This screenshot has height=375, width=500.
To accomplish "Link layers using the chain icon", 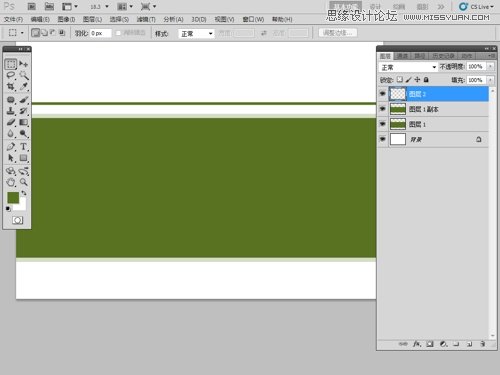I will [x=403, y=344].
